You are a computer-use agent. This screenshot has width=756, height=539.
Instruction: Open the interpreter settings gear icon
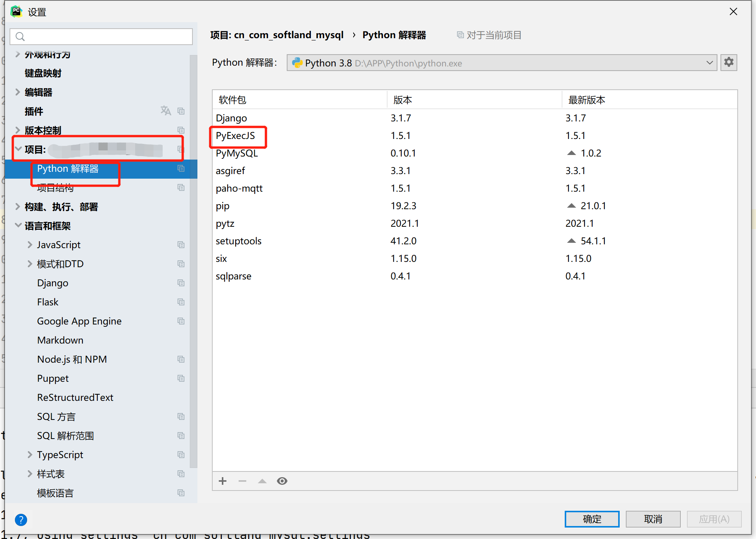pos(729,62)
